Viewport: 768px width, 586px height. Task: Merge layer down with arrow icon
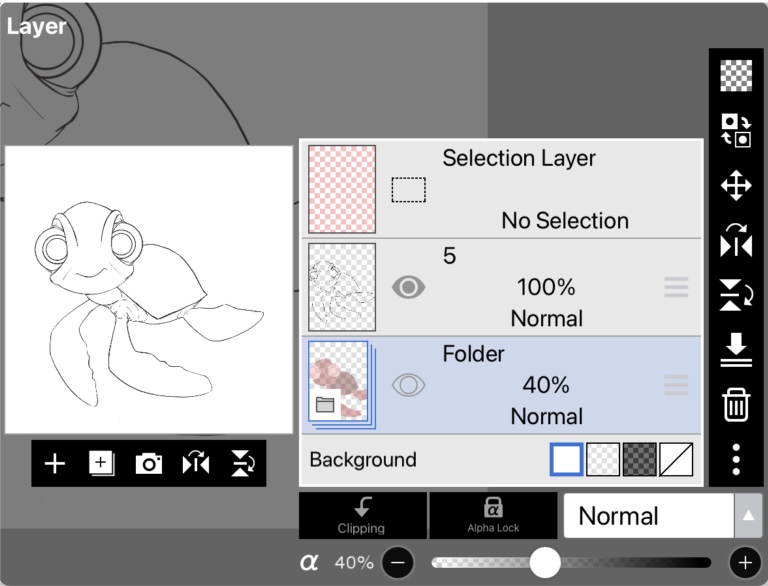[736, 350]
